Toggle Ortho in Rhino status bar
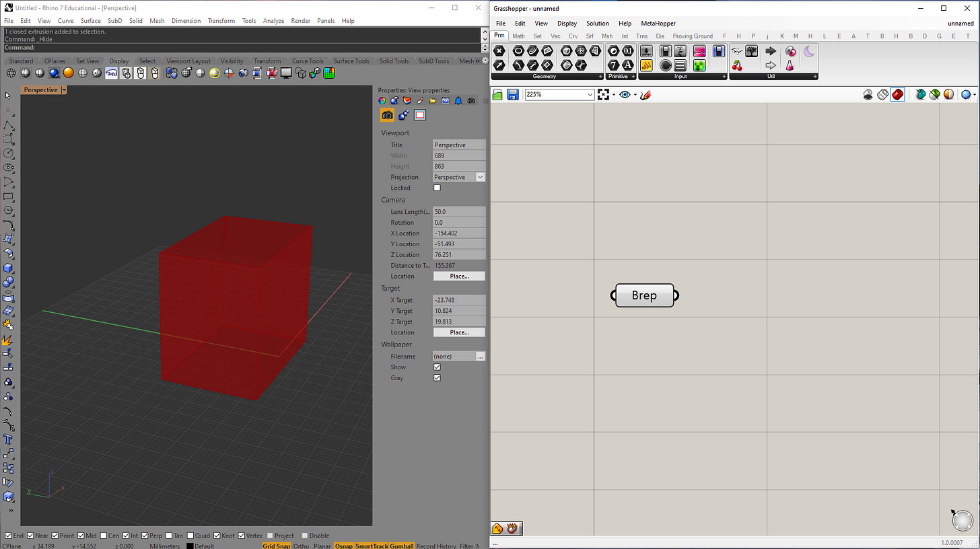This screenshot has width=980, height=549. point(301,546)
